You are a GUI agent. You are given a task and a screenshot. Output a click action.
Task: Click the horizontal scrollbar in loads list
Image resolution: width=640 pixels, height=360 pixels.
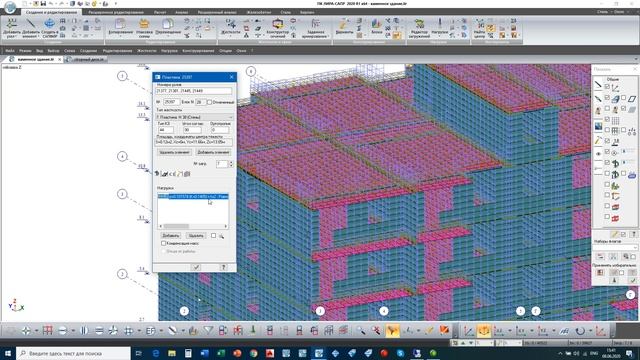click(193, 226)
